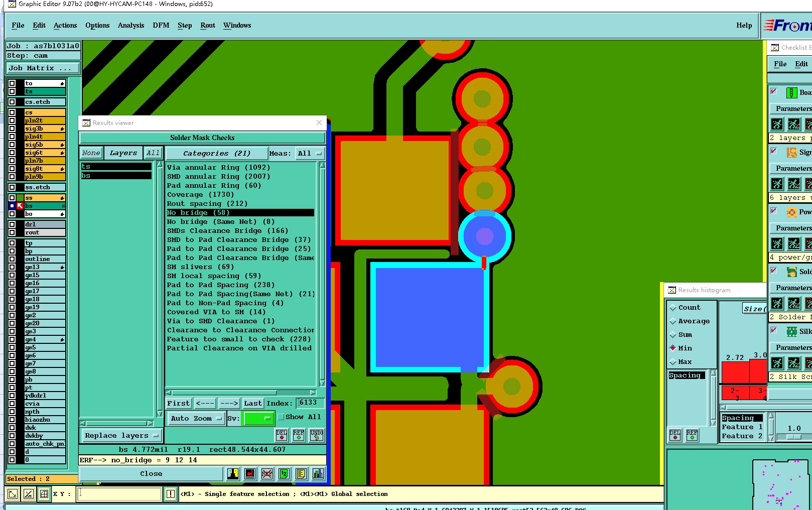Open the Replace layers dropdown
This screenshot has height=510, width=812.
[x=121, y=436]
